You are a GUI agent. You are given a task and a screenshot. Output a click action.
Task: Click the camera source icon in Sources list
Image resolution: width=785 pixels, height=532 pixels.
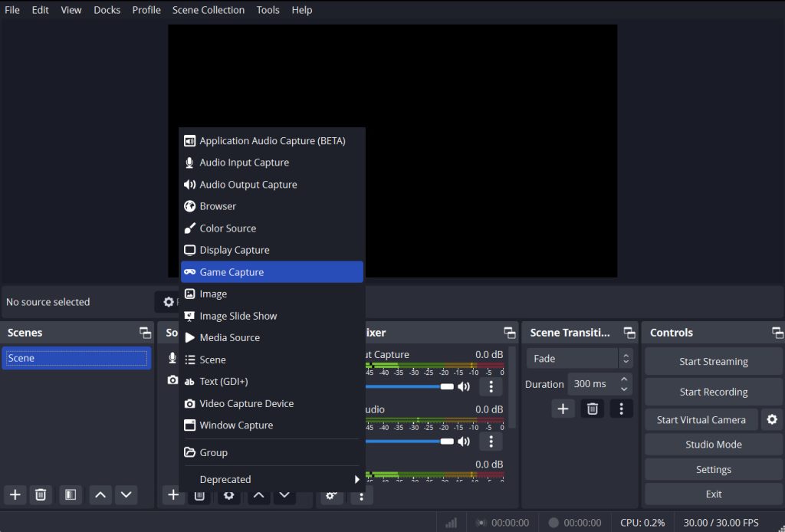tap(172, 380)
